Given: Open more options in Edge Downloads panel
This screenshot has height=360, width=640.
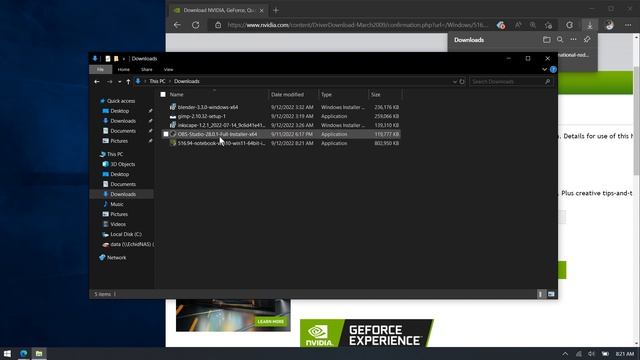Looking at the screenshot, I should (573, 40).
